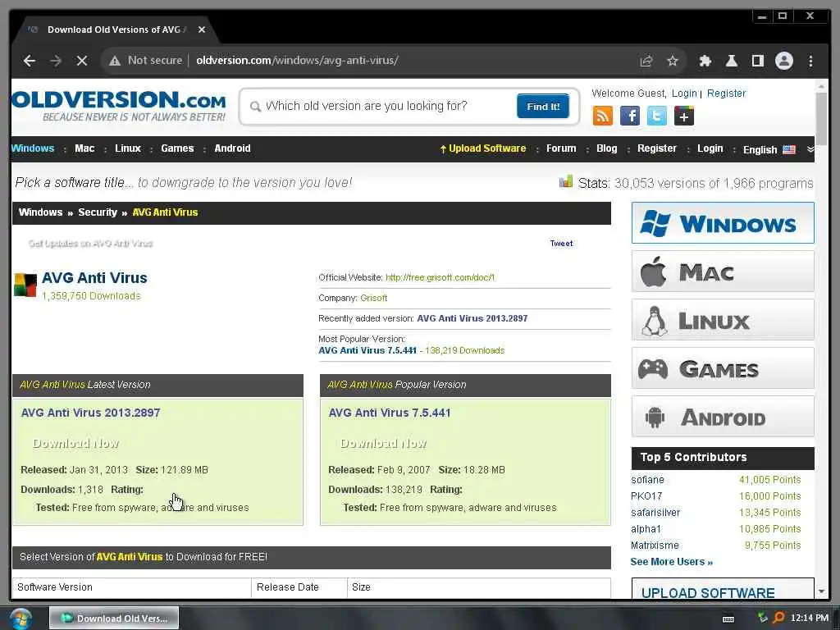Image resolution: width=840 pixels, height=630 pixels.
Task: Open the Extensions puzzle icon
Action: [705, 61]
